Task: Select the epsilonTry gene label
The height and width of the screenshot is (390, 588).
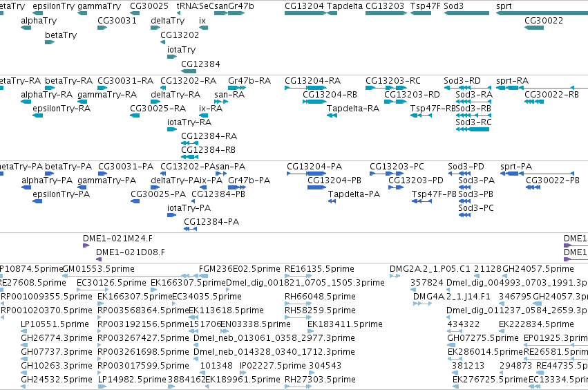Action: [54, 6]
